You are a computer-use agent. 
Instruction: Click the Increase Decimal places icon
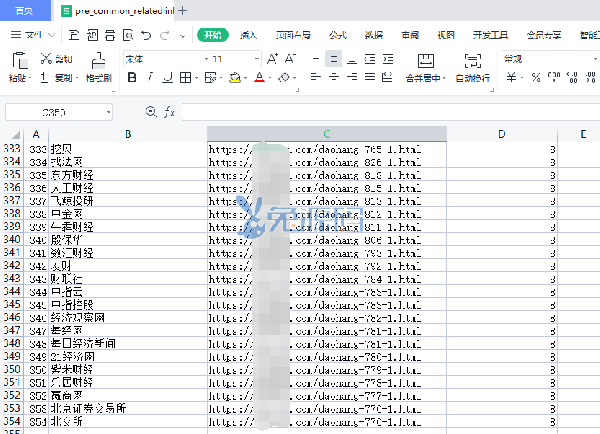click(x=572, y=78)
